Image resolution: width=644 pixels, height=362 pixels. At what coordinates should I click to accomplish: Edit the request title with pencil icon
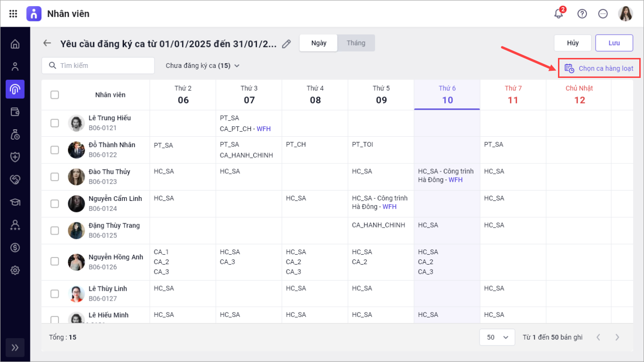click(286, 44)
